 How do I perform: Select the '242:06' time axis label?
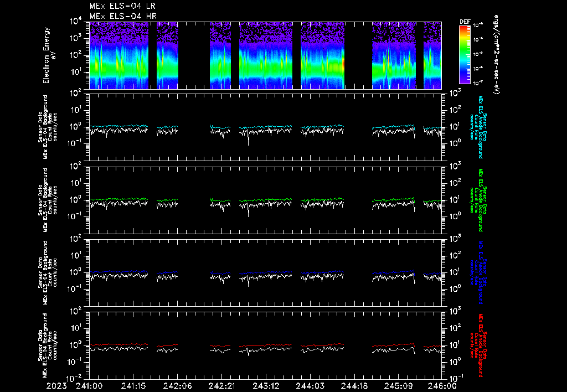point(178,386)
